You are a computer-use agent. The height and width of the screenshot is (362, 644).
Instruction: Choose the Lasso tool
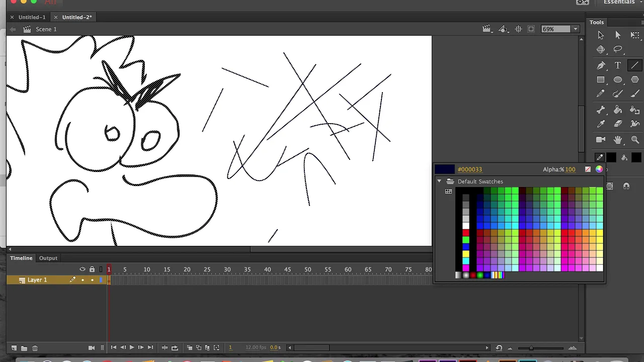618,49
